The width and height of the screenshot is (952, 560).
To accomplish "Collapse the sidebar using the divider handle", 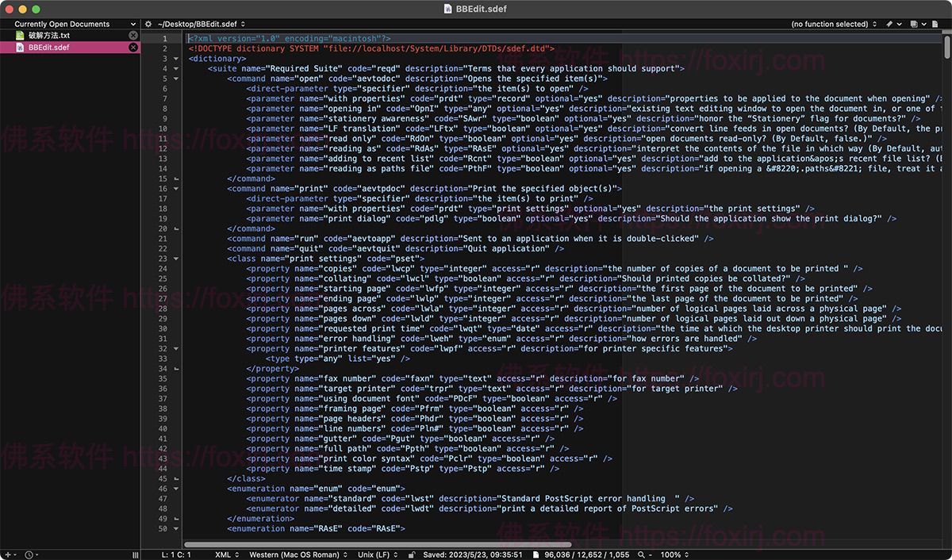I will click(x=136, y=554).
